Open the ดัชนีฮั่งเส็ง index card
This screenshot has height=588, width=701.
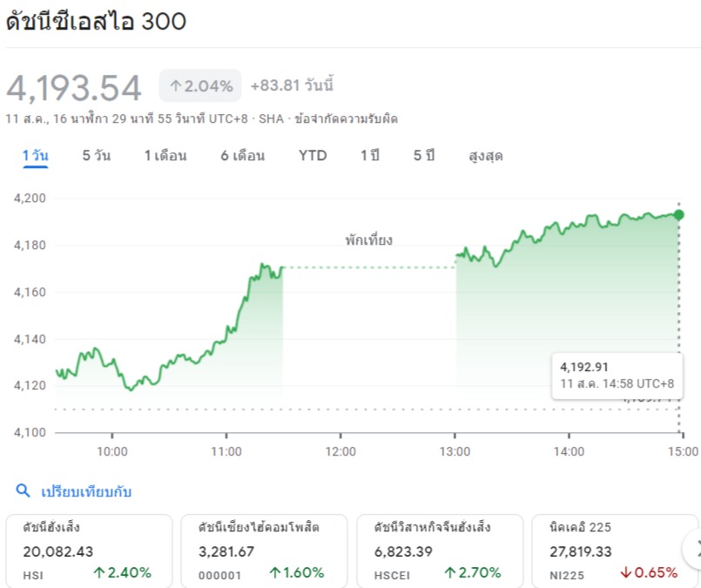[x=89, y=549]
